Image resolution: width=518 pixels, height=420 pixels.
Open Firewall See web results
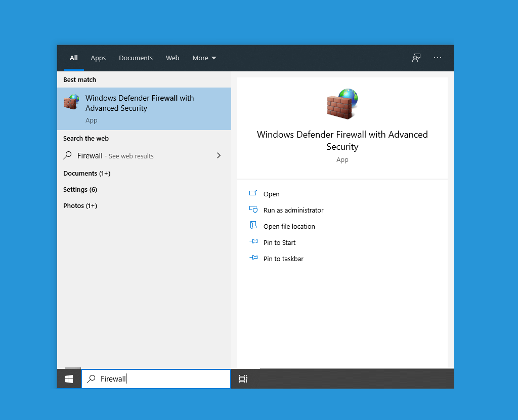pyautogui.click(x=144, y=156)
